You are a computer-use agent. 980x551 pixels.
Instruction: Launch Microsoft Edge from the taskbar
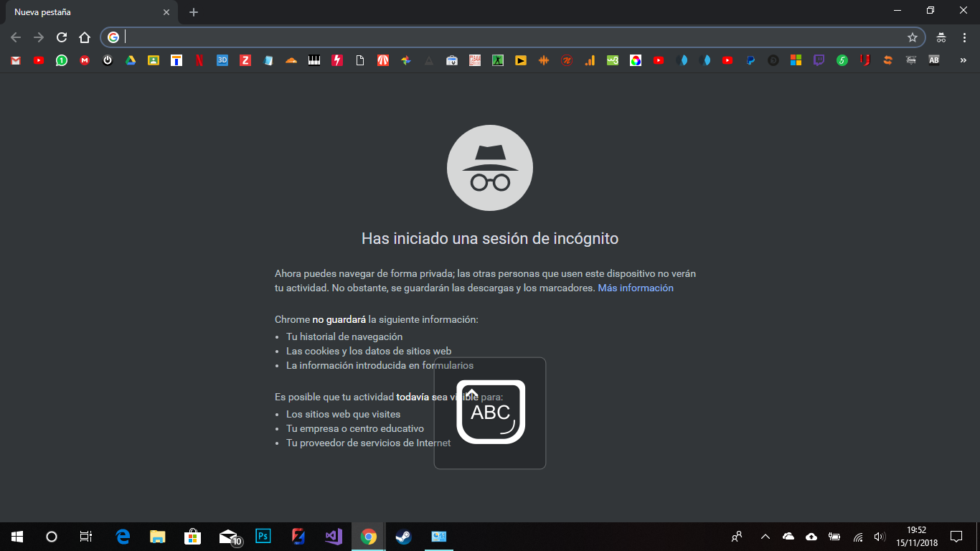[123, 537]
